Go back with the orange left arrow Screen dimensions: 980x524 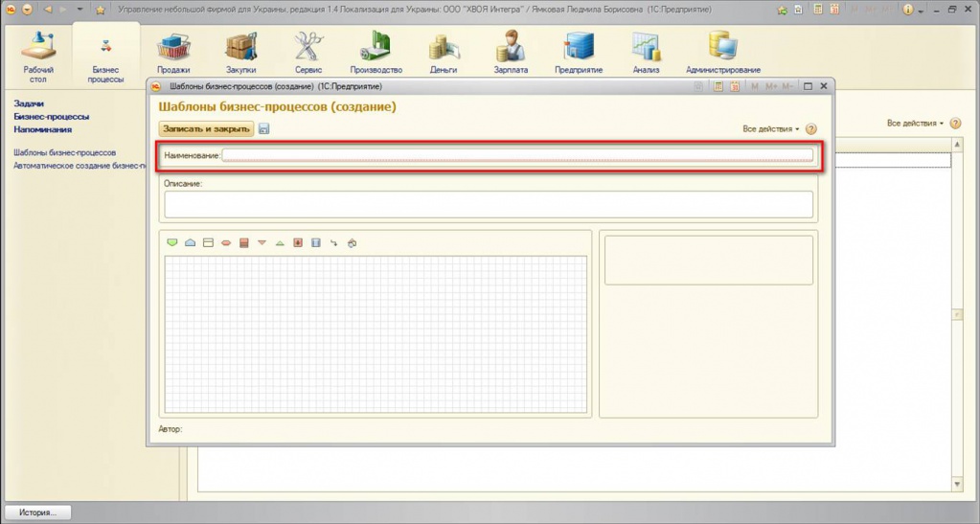(x=48, y=10)
